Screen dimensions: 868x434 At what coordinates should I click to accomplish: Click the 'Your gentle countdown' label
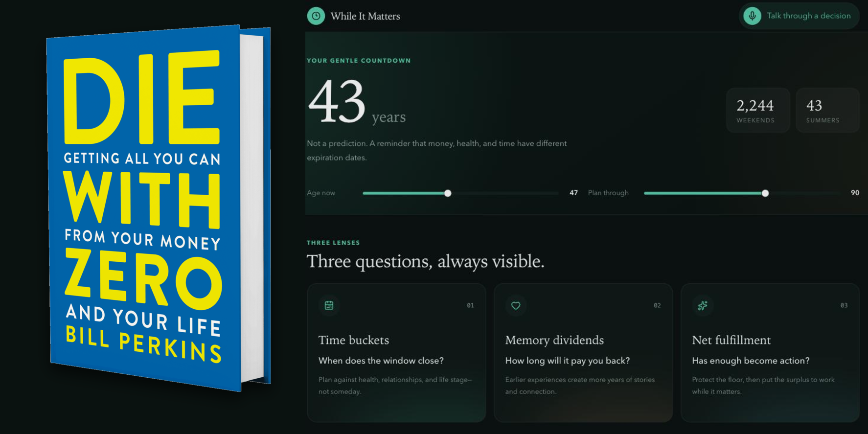click(359, 61)
